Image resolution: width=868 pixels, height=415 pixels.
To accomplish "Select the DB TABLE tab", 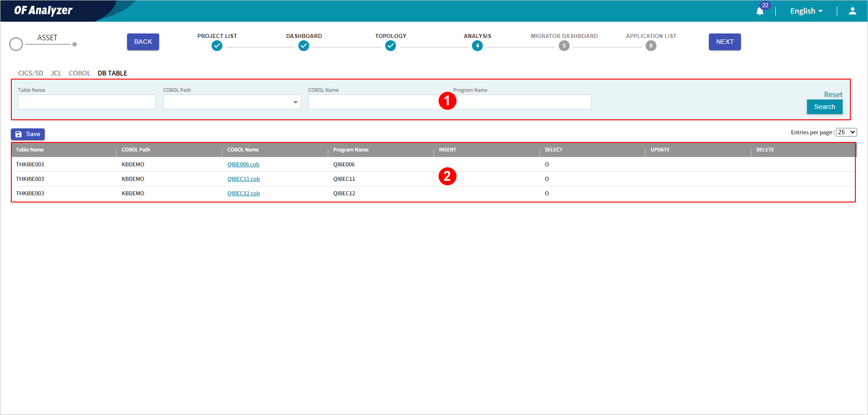I will 113,73.
